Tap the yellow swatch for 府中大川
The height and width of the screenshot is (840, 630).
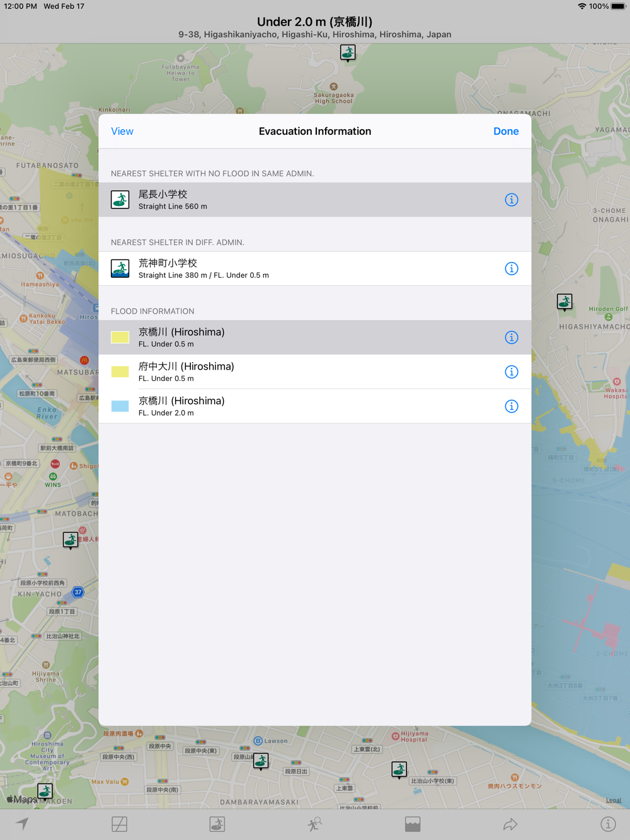tap(120, 372)
